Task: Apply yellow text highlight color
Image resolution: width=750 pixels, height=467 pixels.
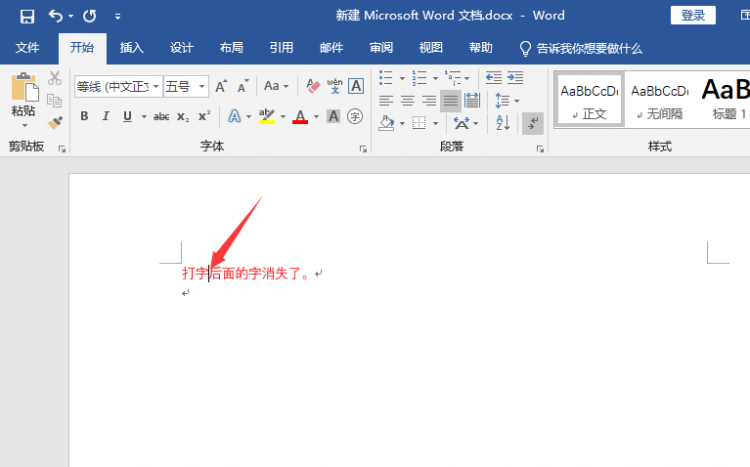Action: 267,116
